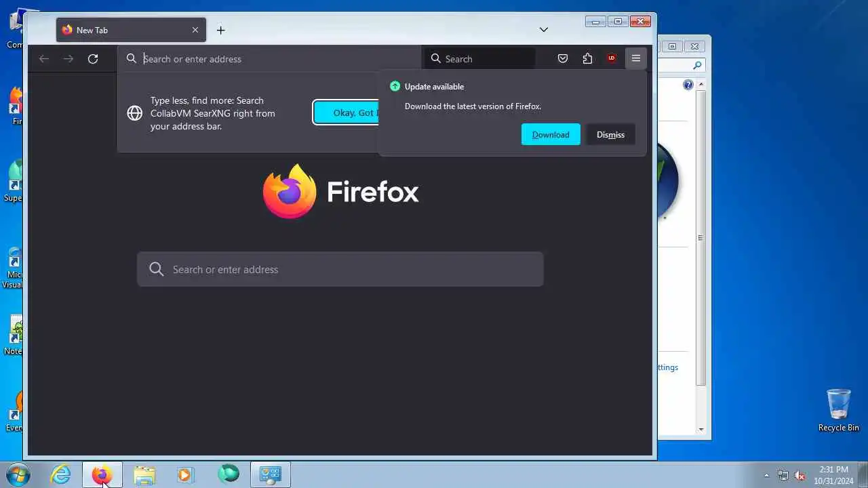Viewport: 868px width, 488px height.
Task: Open the clock showing 2:31 PM
Action: tap(833, 474)
